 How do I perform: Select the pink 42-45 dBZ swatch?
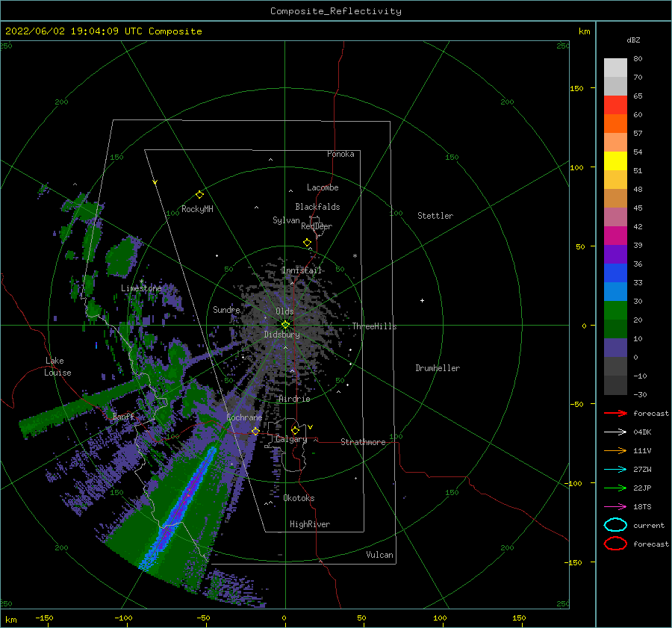(615, 217)
